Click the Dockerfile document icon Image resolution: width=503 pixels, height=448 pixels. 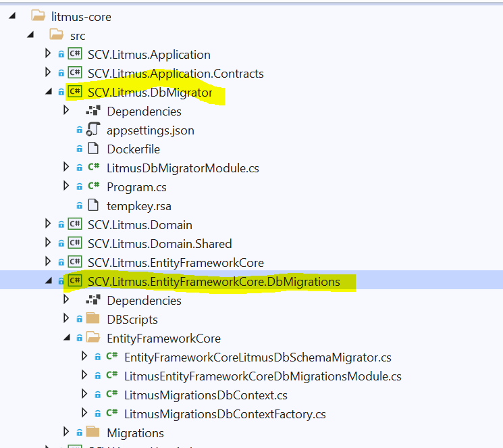point(94,149)
